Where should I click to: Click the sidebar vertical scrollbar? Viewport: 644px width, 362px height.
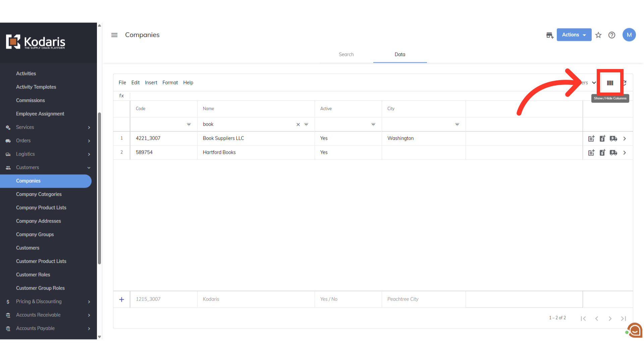tap(99, 188)
